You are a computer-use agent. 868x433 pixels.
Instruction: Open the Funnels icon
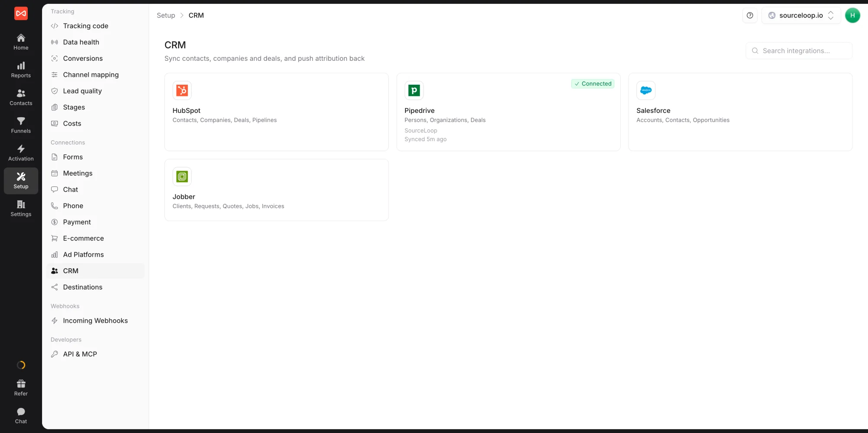21,122
